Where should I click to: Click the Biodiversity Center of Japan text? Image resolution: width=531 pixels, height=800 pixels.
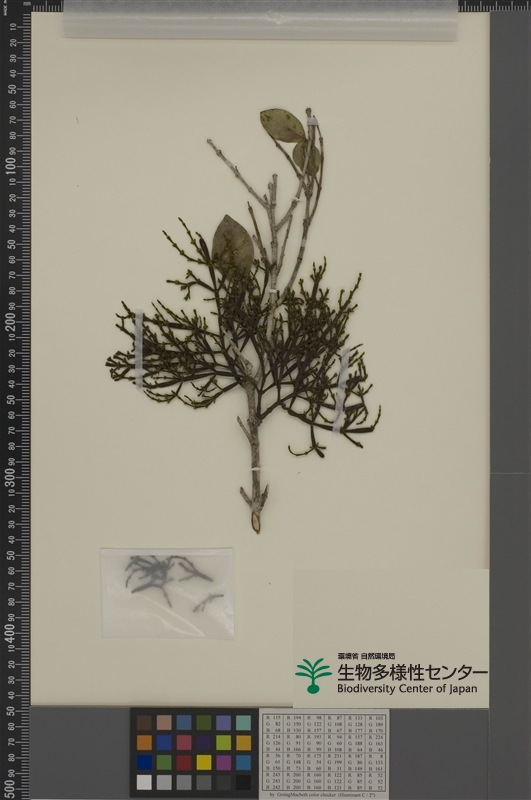coord(407,688)
